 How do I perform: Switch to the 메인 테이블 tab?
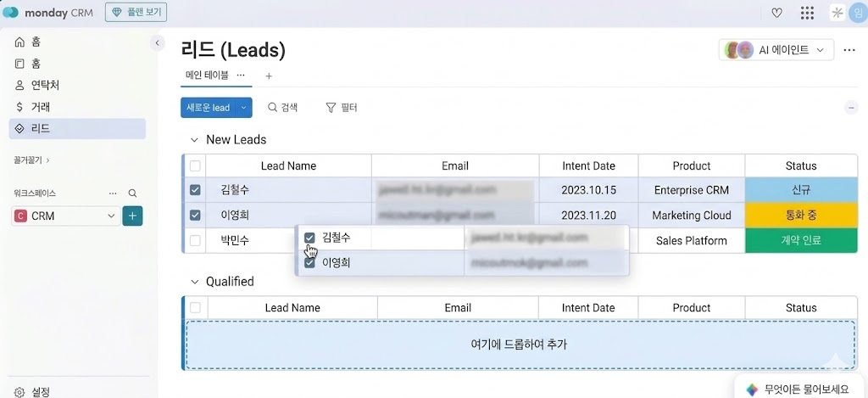[x=207, y=76]
